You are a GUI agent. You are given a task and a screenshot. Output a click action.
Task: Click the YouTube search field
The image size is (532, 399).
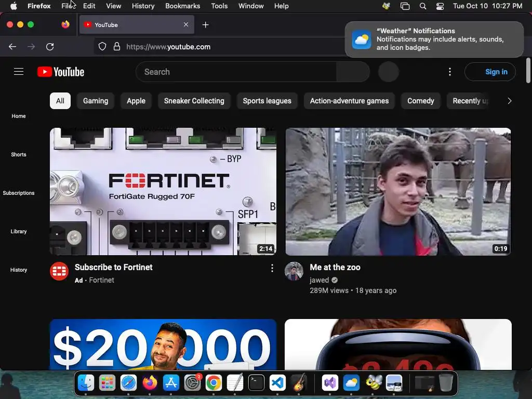click(x=236, y=72)
